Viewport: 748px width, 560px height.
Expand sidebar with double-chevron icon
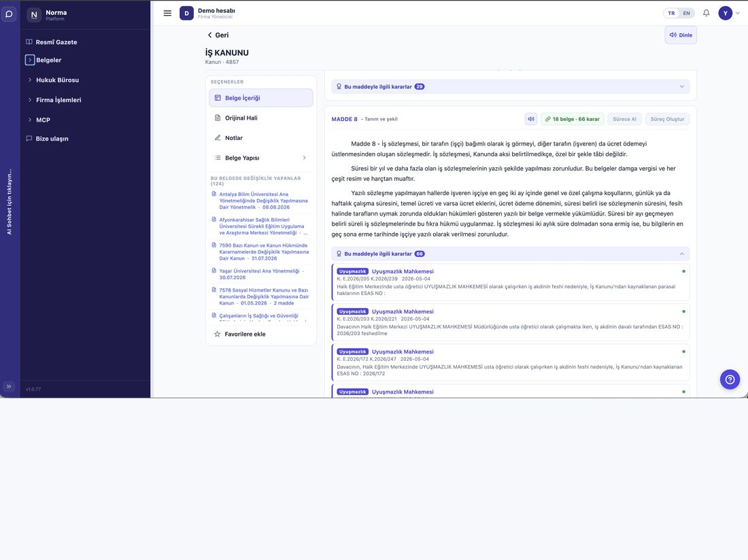(9, 387)
